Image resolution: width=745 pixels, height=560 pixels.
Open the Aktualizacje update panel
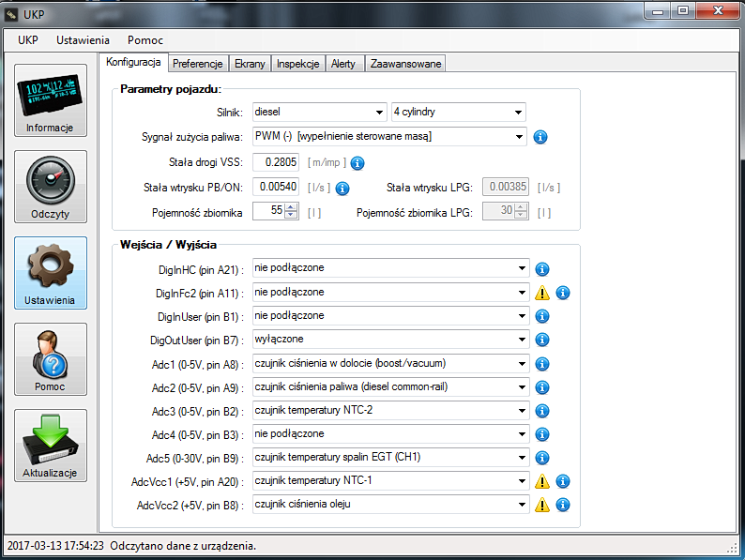point(51,445)
